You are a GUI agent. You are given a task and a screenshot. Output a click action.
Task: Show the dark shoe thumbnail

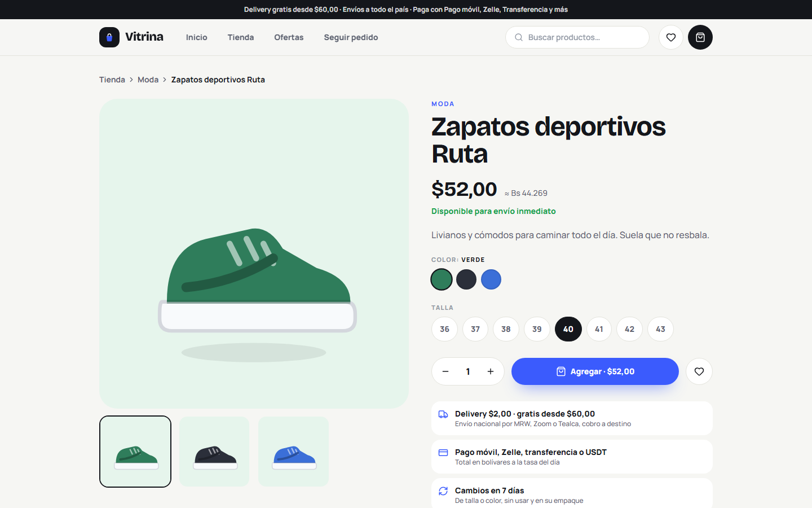(214, 452)
